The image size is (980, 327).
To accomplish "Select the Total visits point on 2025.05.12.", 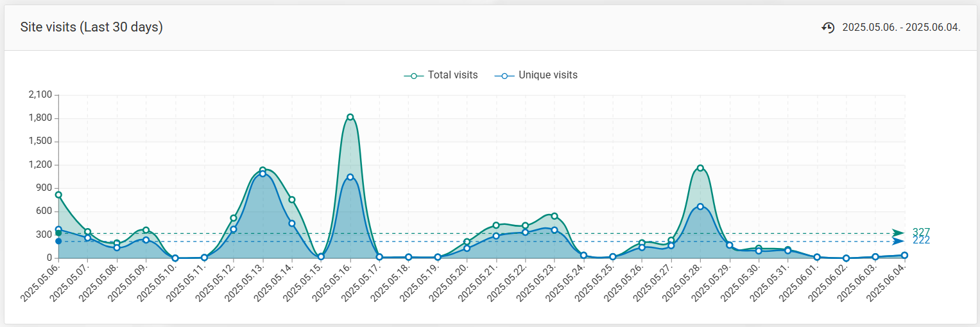I will (234, 218).
